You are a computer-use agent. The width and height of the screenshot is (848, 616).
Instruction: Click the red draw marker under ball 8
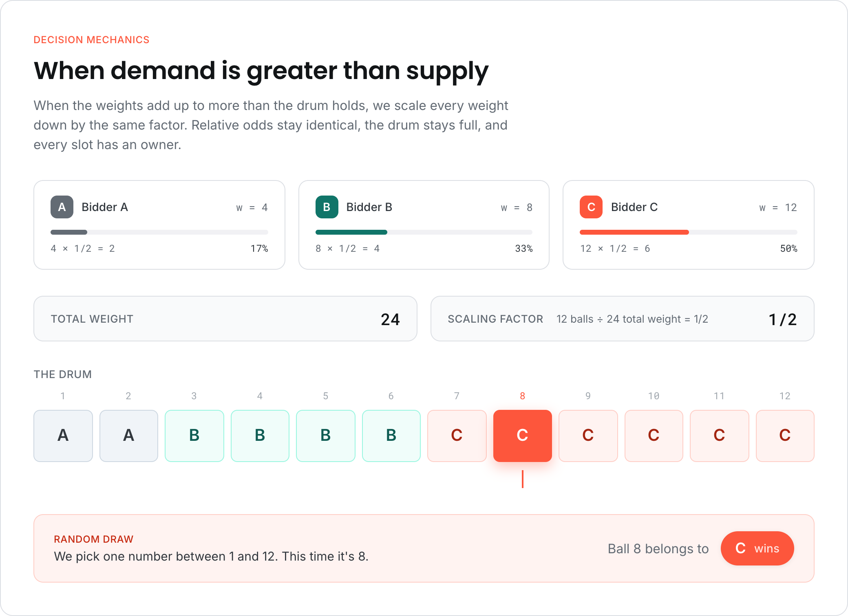(x=522, y=479)
